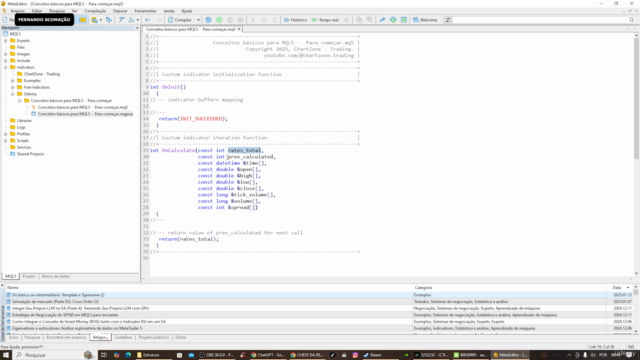
Task: Click the green start real-data debug icon
Action: click(219, 20)
